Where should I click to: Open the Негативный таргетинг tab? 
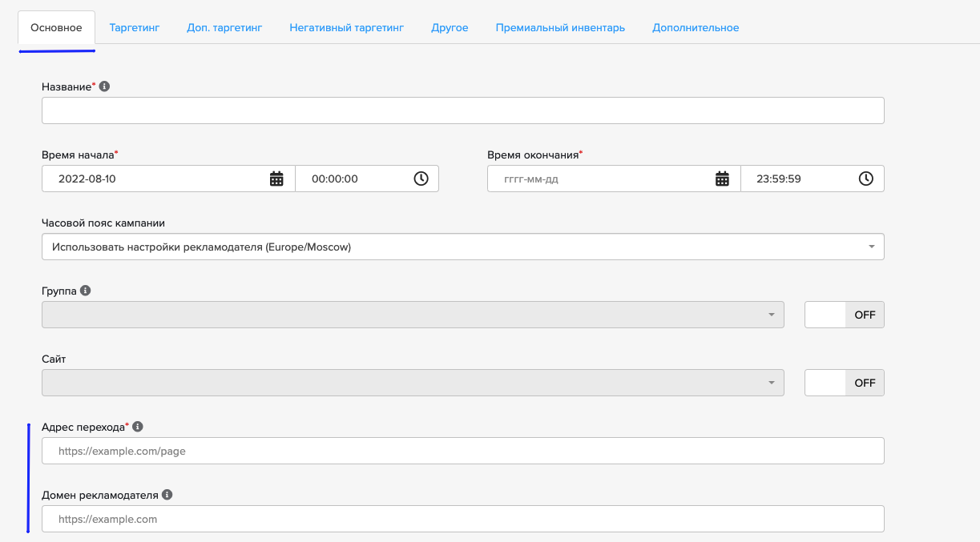(x=346, y=27)
